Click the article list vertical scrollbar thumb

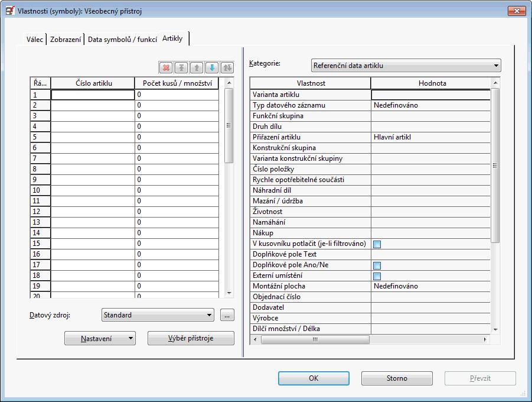click(x=229, y=125)
